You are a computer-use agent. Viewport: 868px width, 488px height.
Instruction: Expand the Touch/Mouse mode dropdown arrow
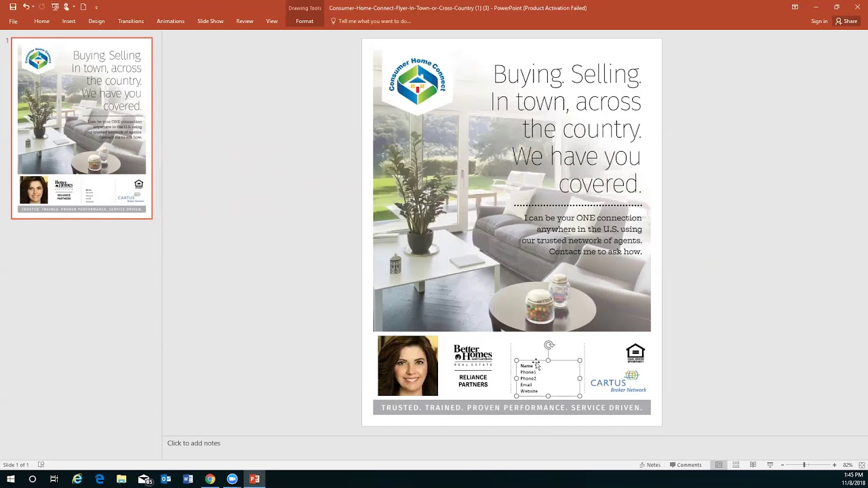73,7
